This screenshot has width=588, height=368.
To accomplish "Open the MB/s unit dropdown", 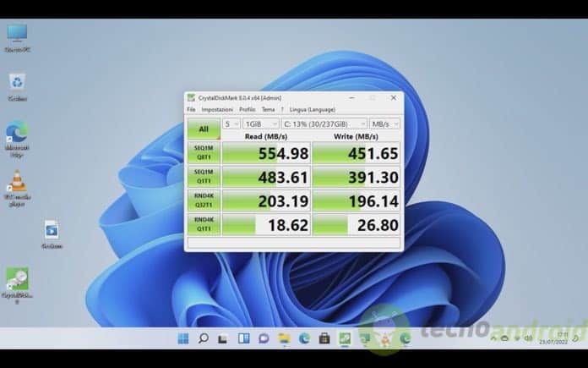I will click(x=384, y=124).
